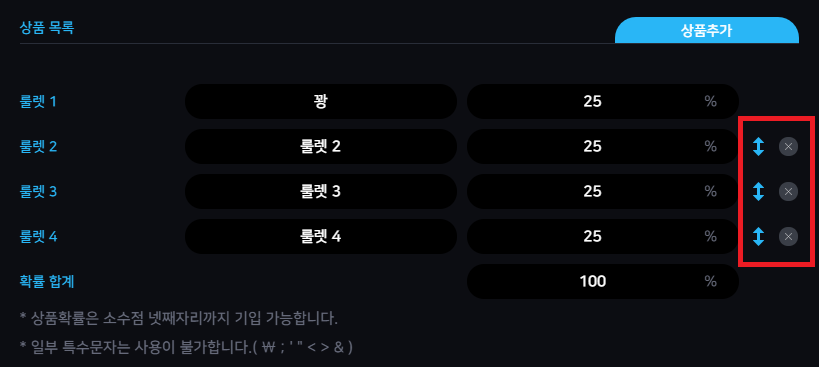
Task: Click the reorder arrows icon for 룰렛 2
Action: click(758, 147)
